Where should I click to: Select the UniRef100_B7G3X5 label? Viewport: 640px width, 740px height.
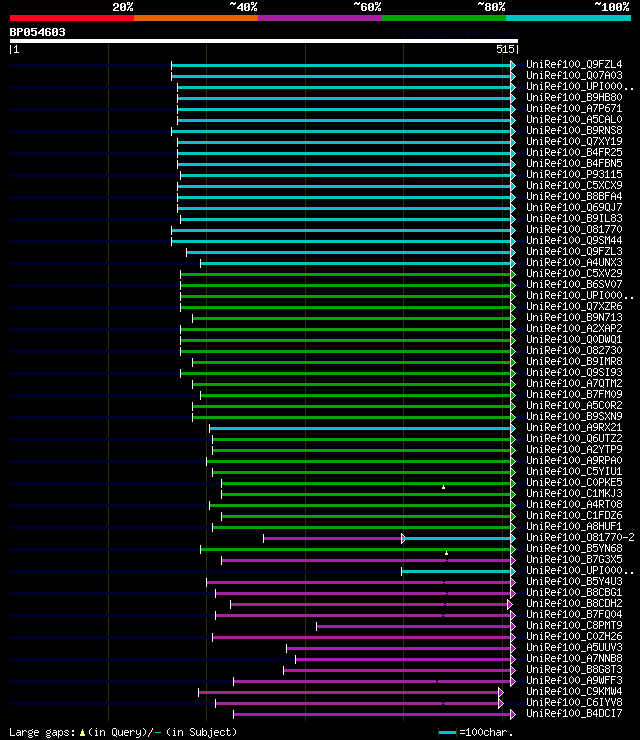574,560
